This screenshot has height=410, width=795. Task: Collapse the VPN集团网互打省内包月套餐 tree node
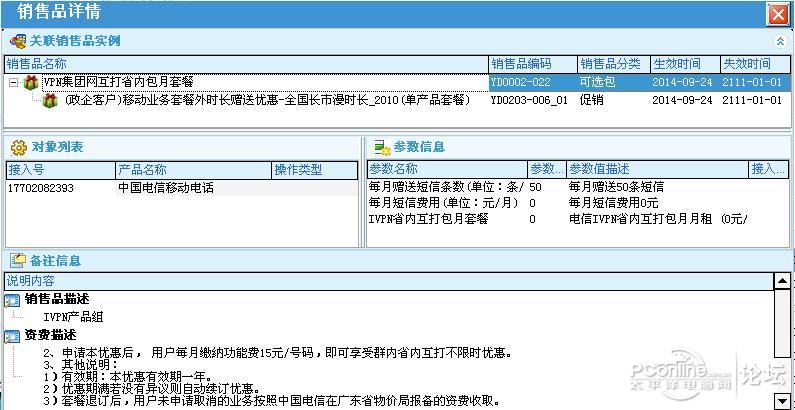tap(13, 82)
